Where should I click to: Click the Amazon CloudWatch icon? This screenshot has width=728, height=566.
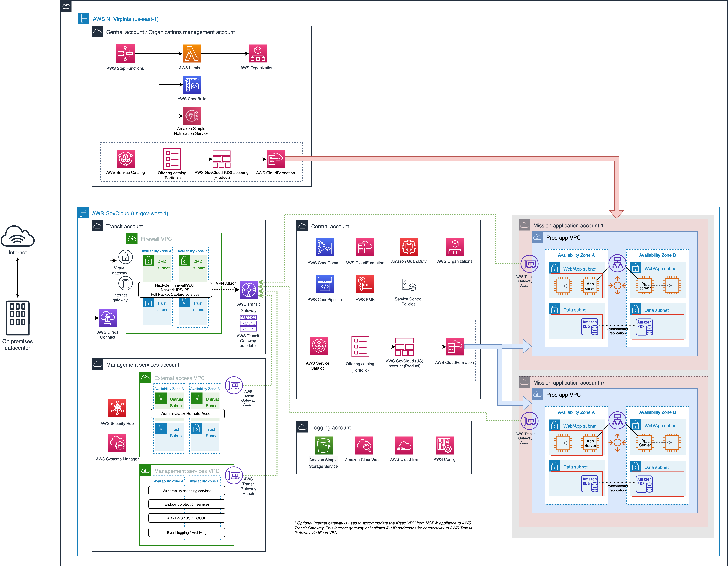[x=364, y=445]
